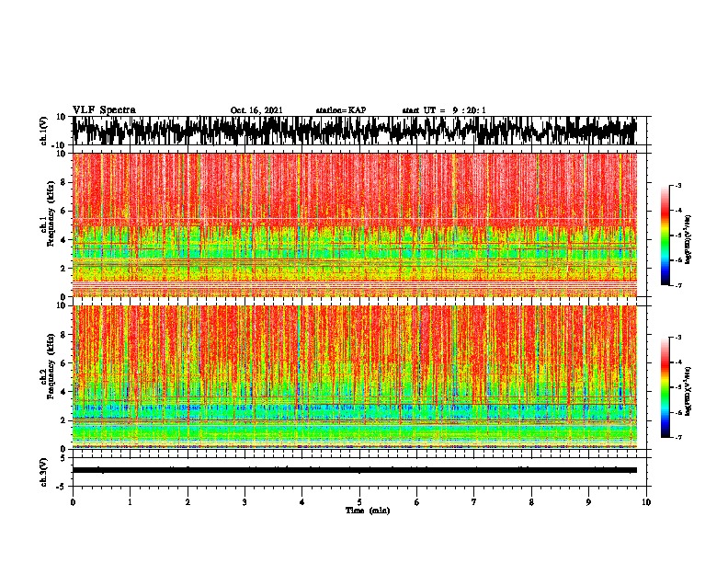Select the date text "Oct. 16, 2021"

pyautogui.click(x=256, y=110)
